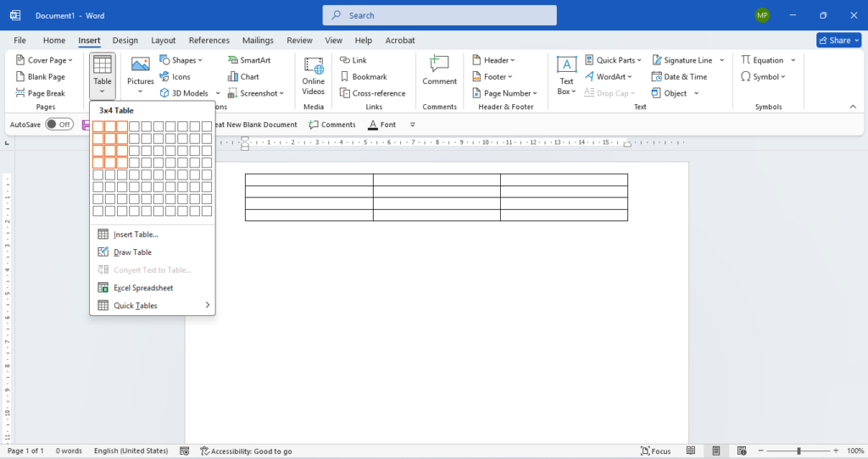The height and width of the screenshot is (459, 868).
Task: Click Comments in Quick Access Toolbar
Action: pos(332,125)
